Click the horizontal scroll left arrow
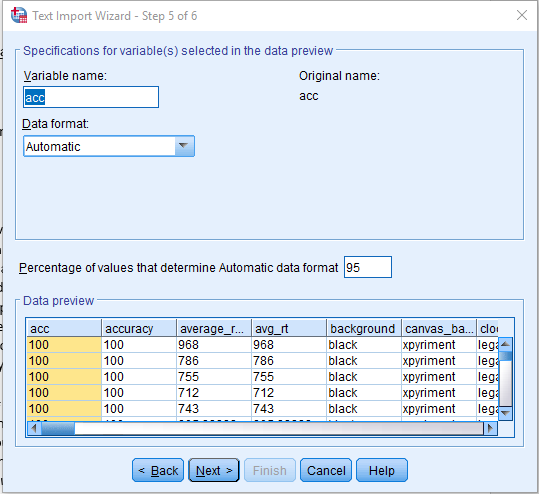The height and width of the screenshot is (494, 539). [x=34, y=428]
